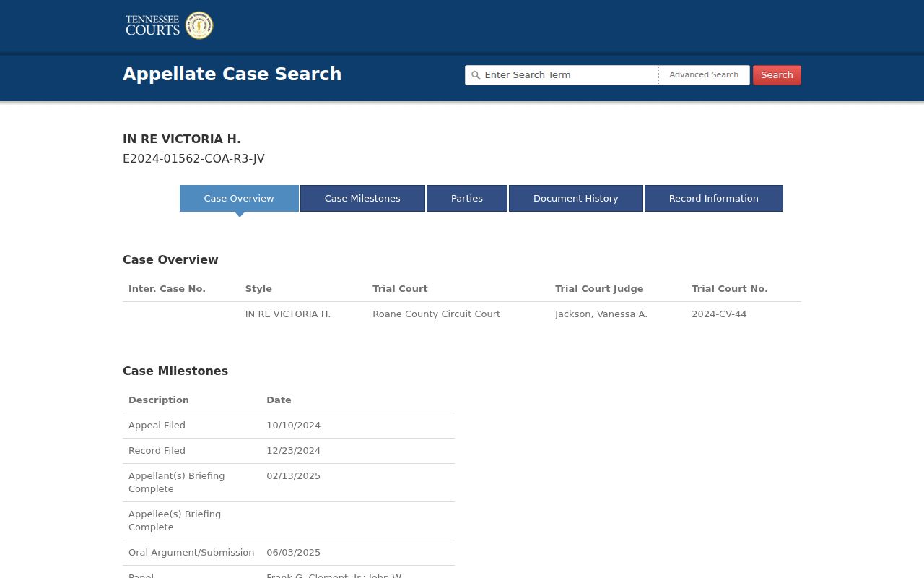Click the IN RE VICTORIA H. title

pos(182,139)
